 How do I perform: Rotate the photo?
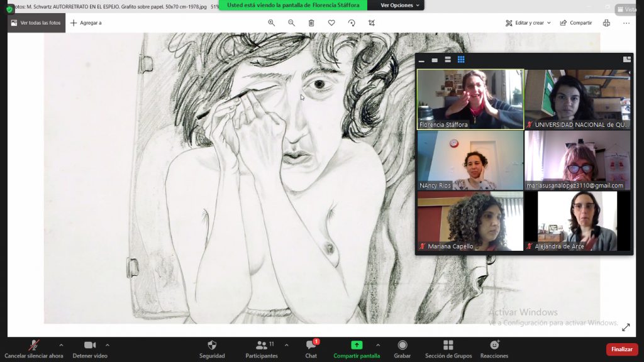[x=352, y=23]
